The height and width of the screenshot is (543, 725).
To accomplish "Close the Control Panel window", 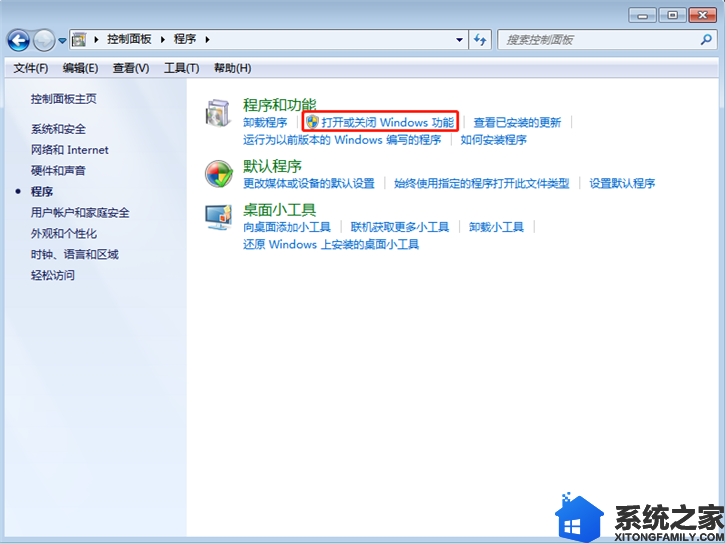I will click(703, 15).
